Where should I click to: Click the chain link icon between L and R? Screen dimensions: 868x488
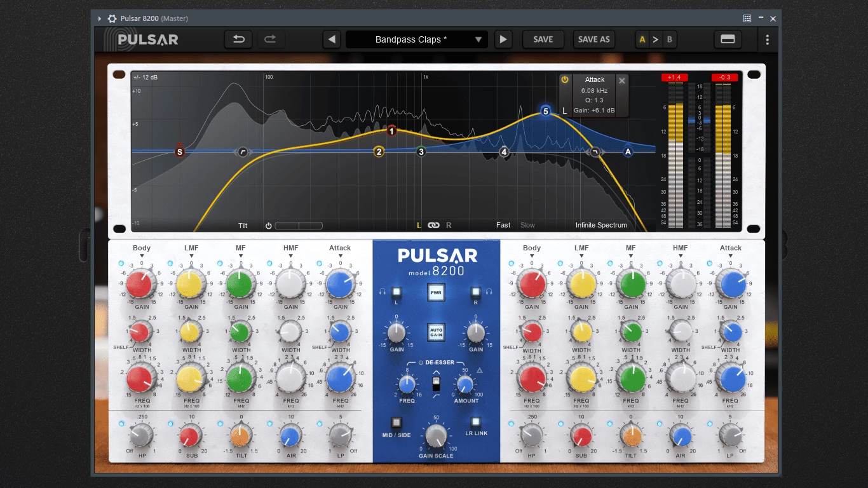[x=433, y=225]
